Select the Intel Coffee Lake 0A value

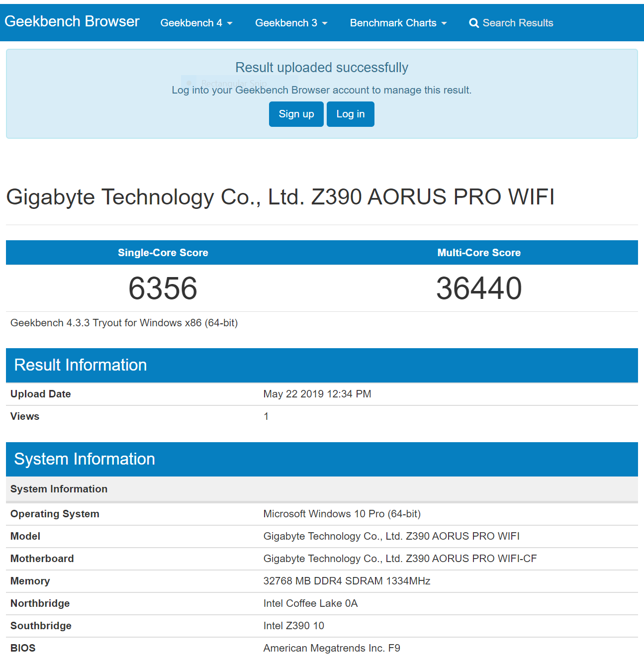(311, 603)
